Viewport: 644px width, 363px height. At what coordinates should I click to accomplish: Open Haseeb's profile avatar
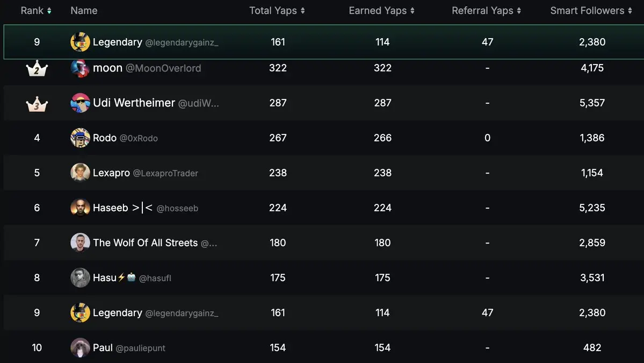[x=80, y=208]
